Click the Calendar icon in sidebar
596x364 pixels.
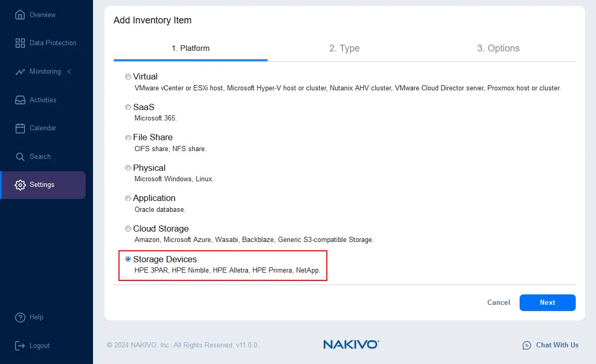click(20, 128)
